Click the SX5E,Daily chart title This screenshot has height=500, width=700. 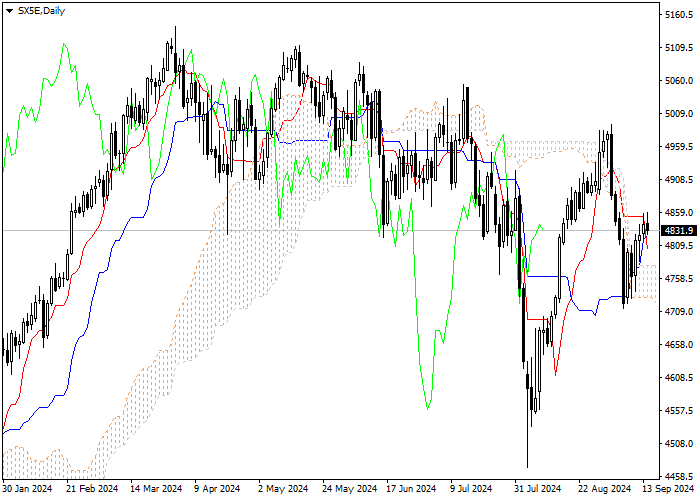(41, 11)
